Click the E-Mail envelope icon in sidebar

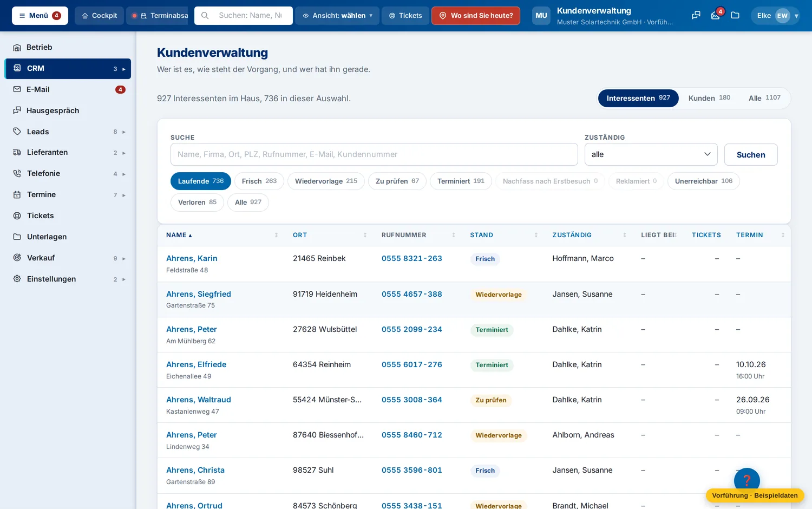click(x=17, y=89)
